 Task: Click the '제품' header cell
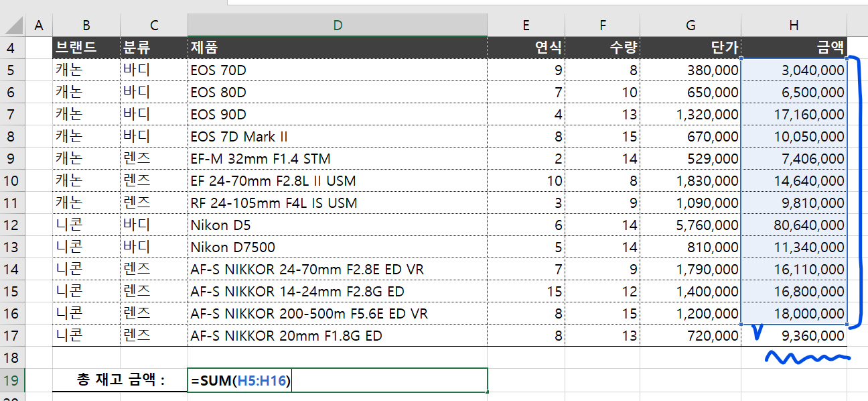point(338,48)
